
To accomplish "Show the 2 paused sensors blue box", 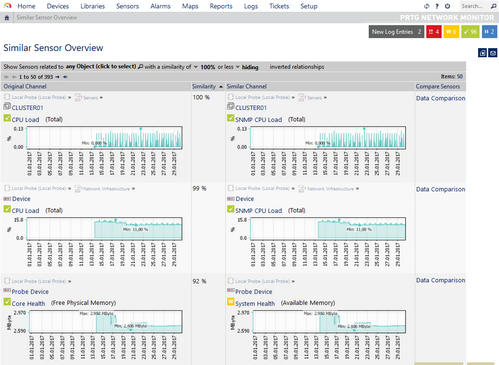I will click(x=489, y=32).
